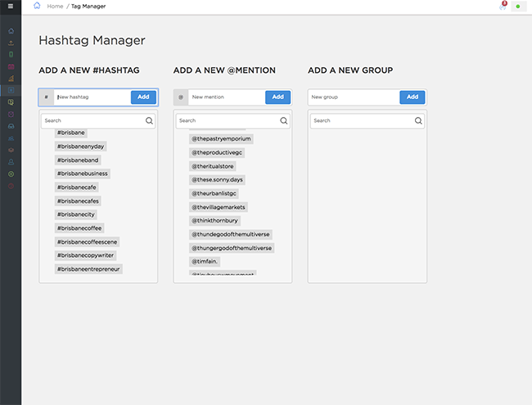This screenshot has height=405, width=532.
Task: Open the light-blue inbox sidebar icon
Action: [11, 126]
